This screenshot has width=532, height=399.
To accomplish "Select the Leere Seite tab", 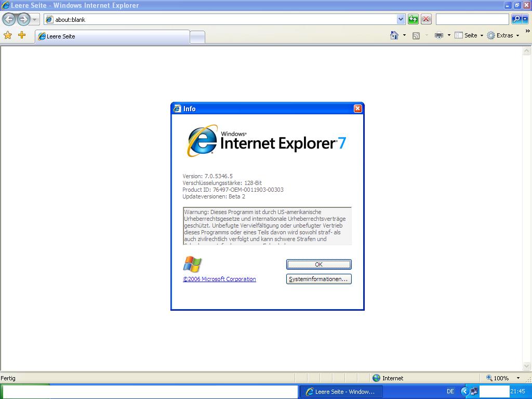I will 112,37.
